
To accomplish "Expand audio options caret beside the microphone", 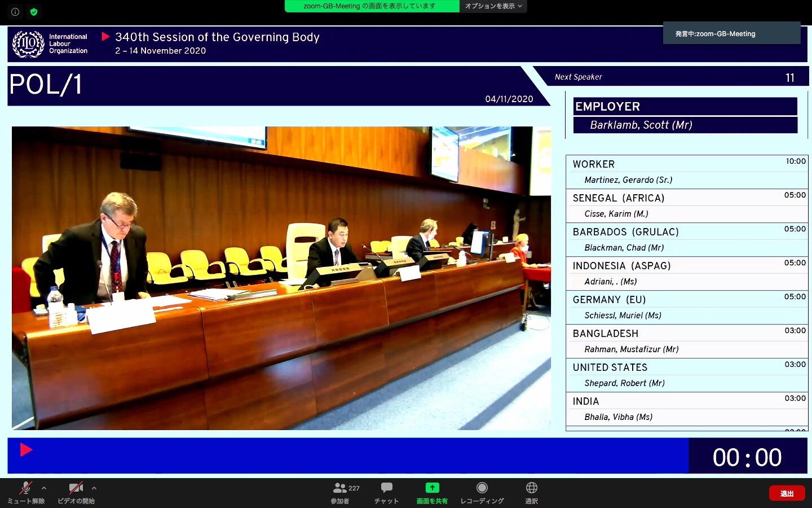I will pos(44,488).
